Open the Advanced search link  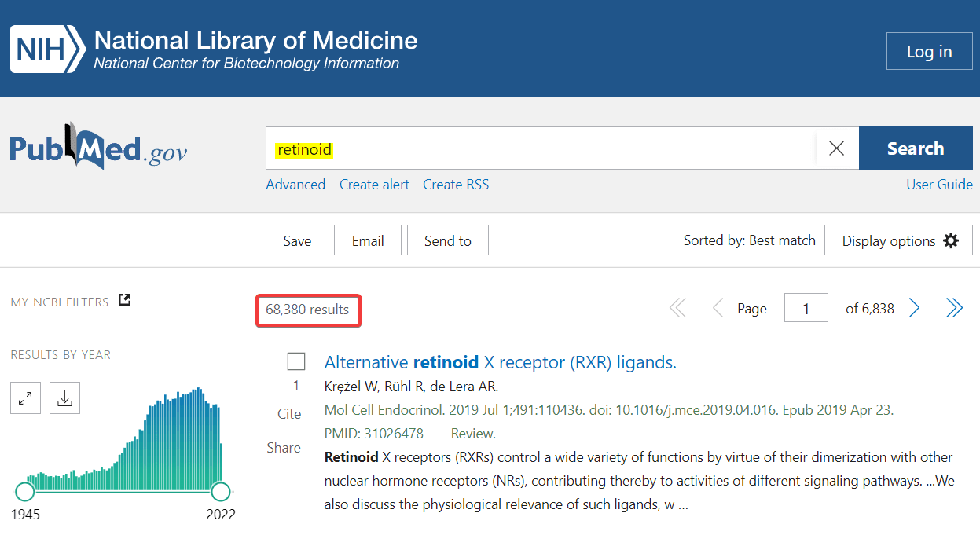[x=295, y=185]
